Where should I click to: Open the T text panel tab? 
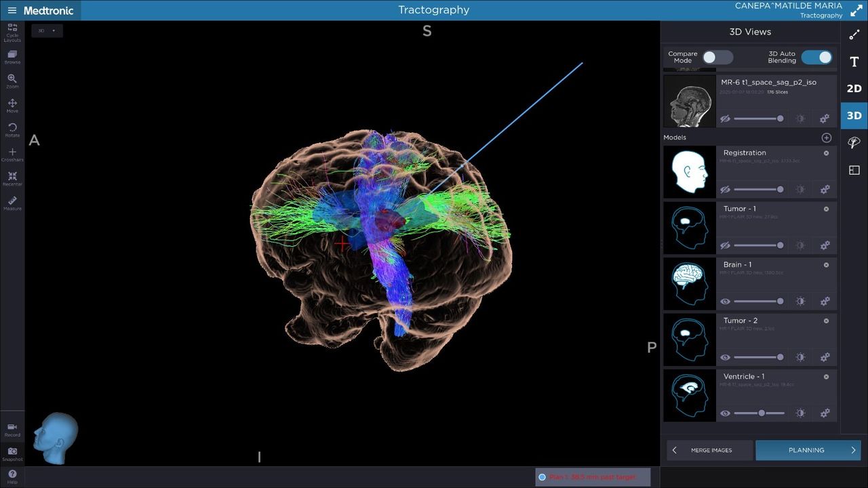coord(854,62)
